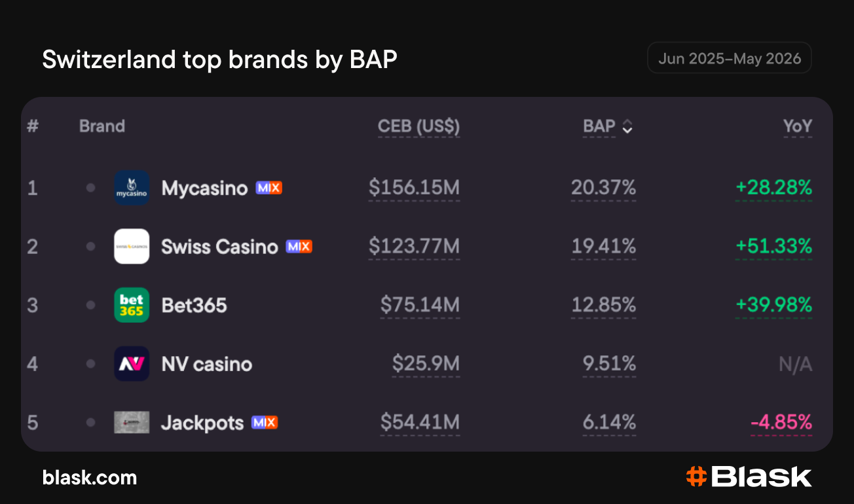
Task: Toggle the dot marker on Bet365 row
Action: tap(90, 305)
